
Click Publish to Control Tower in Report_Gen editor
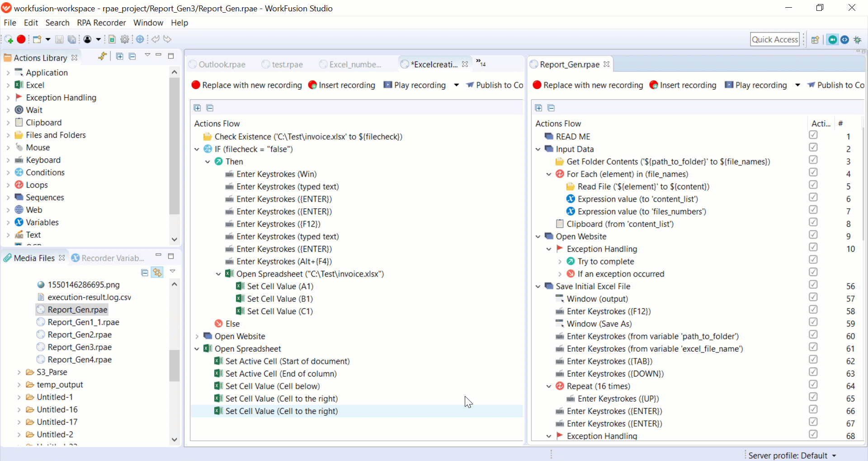(x=836, y=85)
